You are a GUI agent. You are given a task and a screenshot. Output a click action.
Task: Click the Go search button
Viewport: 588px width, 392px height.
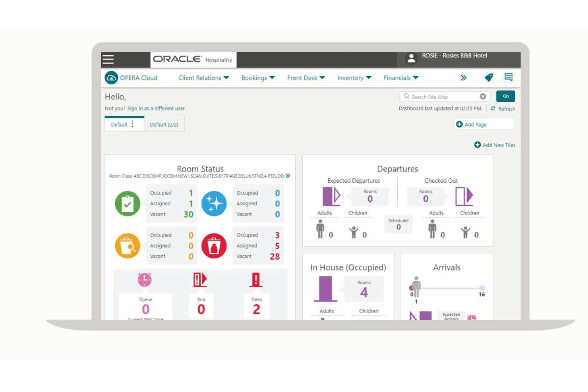(506, 96)
